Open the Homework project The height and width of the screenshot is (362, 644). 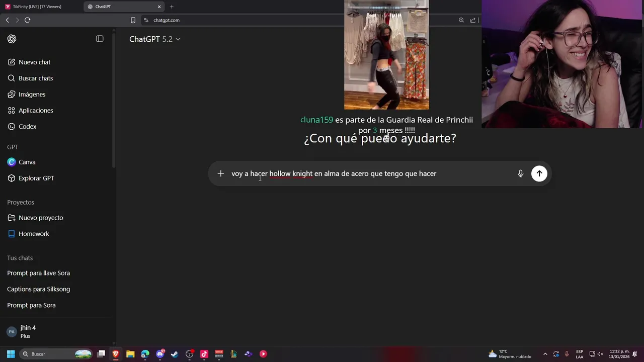pos(34,234)
